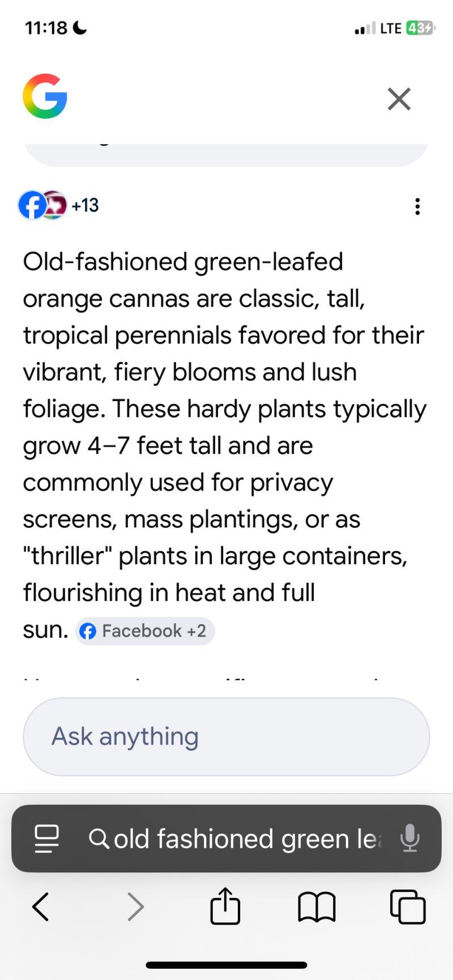Go back with the left arrow

[x=41, y=906]
